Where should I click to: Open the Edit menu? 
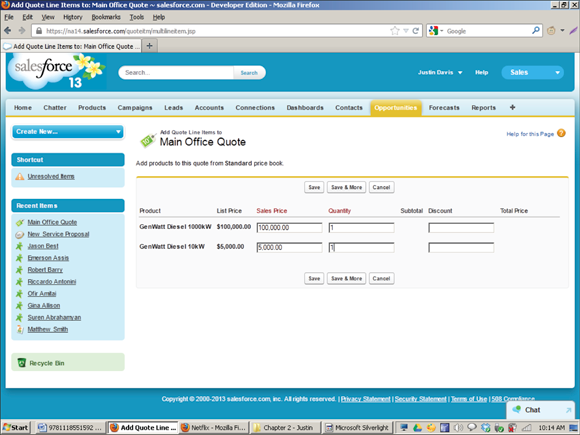[27, 17]
